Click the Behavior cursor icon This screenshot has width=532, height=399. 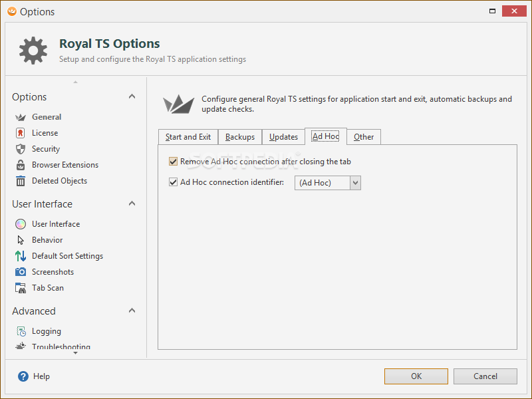(x=21, y=240)
